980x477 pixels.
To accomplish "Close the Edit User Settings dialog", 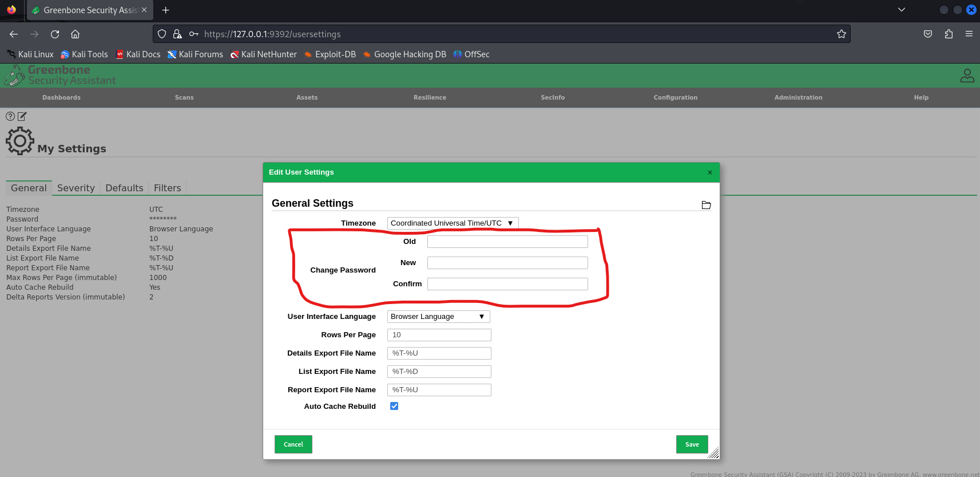I will [710, 172].
